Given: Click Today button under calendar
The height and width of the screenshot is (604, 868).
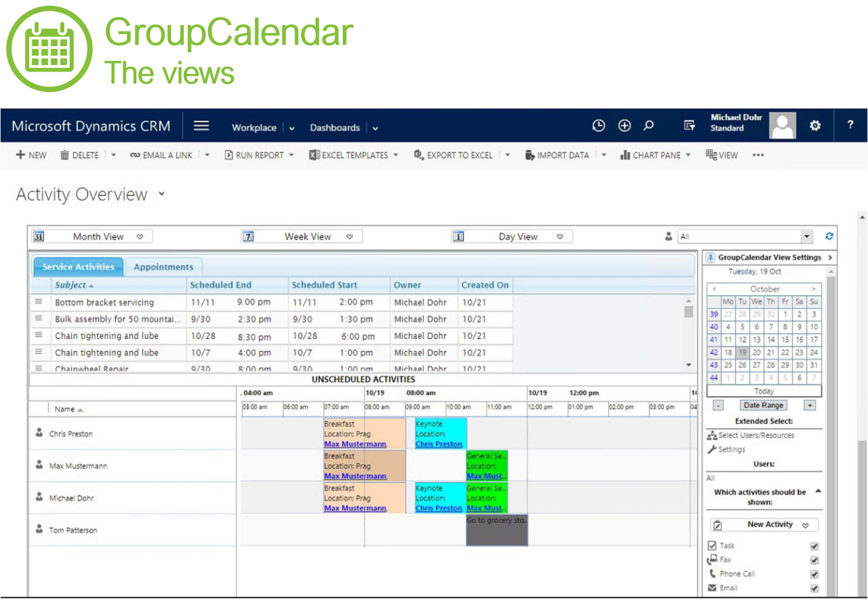Looking at the screenshot, I should coord(764,391).
